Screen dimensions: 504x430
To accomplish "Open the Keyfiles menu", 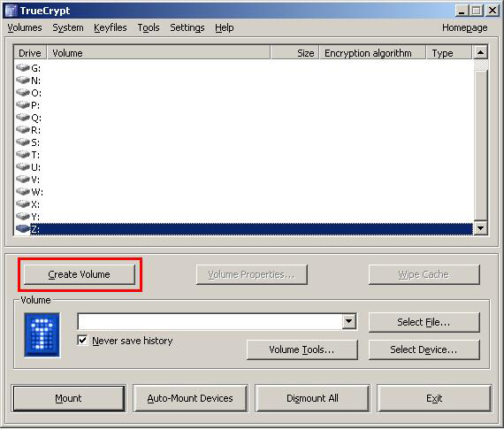I will 111,28.
